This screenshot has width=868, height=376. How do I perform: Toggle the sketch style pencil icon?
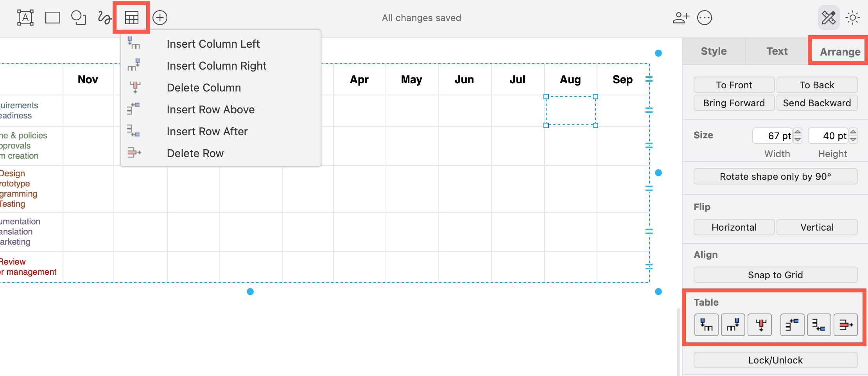point(829,17)
